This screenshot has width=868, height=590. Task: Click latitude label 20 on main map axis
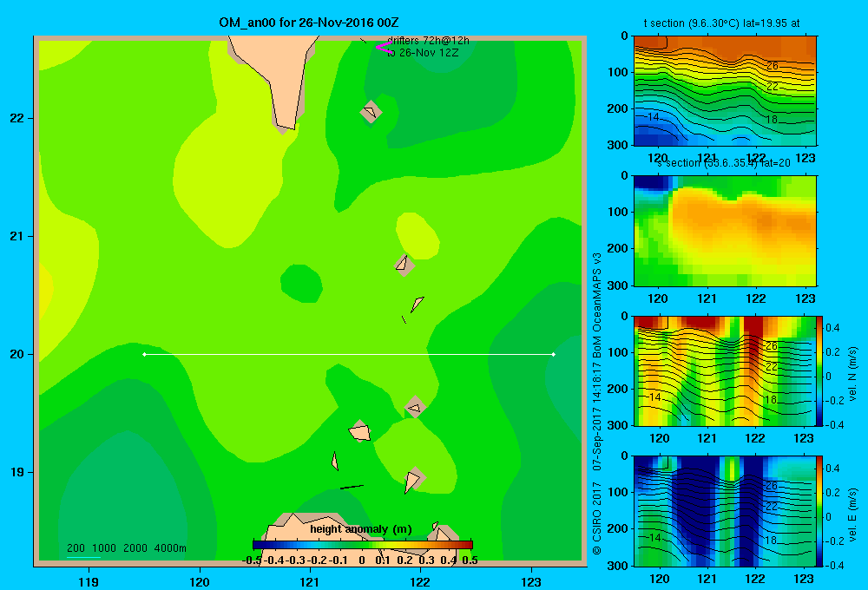(16, 354)
